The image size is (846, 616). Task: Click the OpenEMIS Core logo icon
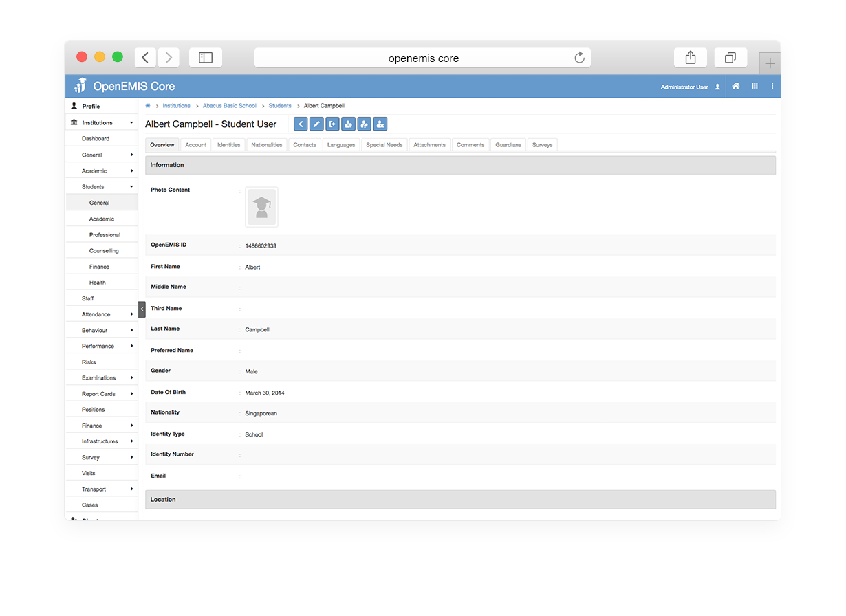(x=80, y=86)
